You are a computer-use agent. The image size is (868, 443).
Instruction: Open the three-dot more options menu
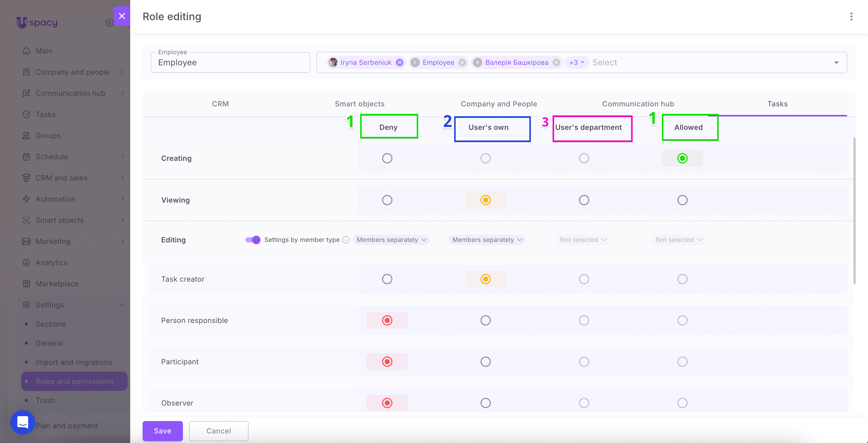(851, 17)
